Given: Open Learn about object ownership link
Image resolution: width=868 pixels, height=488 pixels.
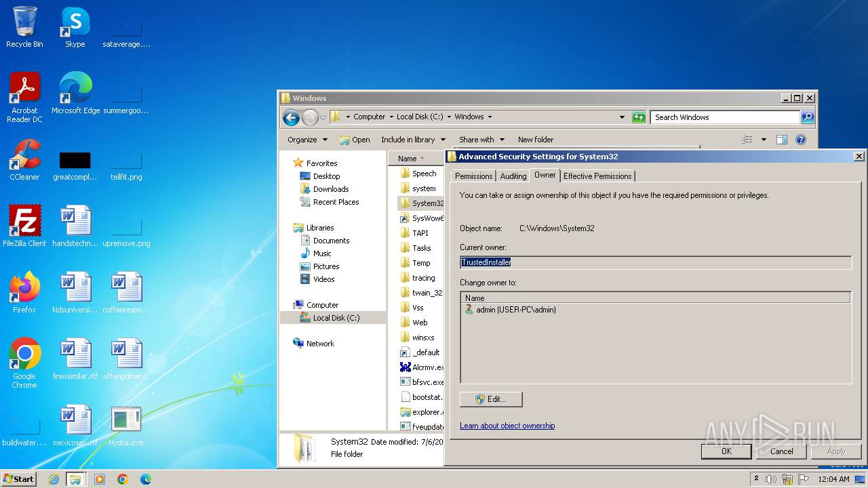Looking at the screenshot, I should coord(507,426).
